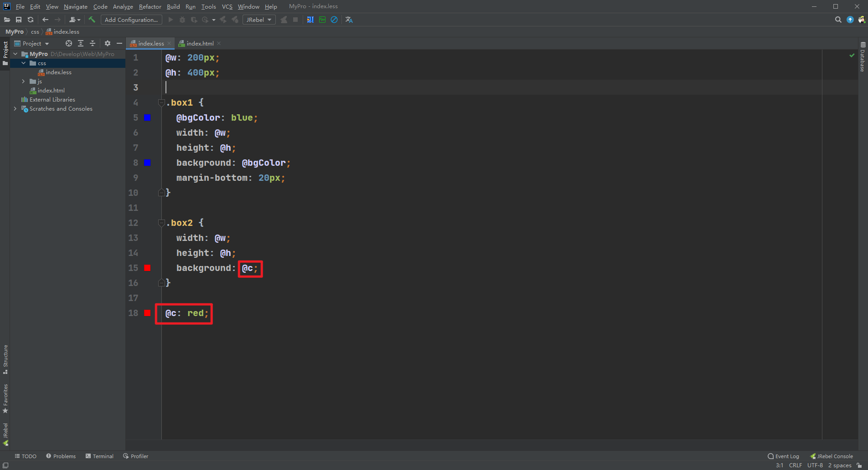Select External Libraries in project tree

click(52, 99)
